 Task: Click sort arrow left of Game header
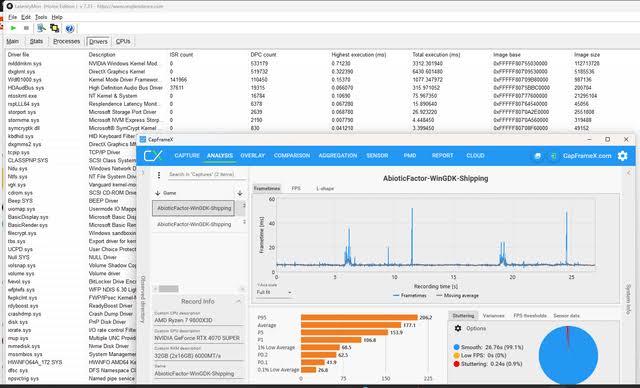click(158, 193)
